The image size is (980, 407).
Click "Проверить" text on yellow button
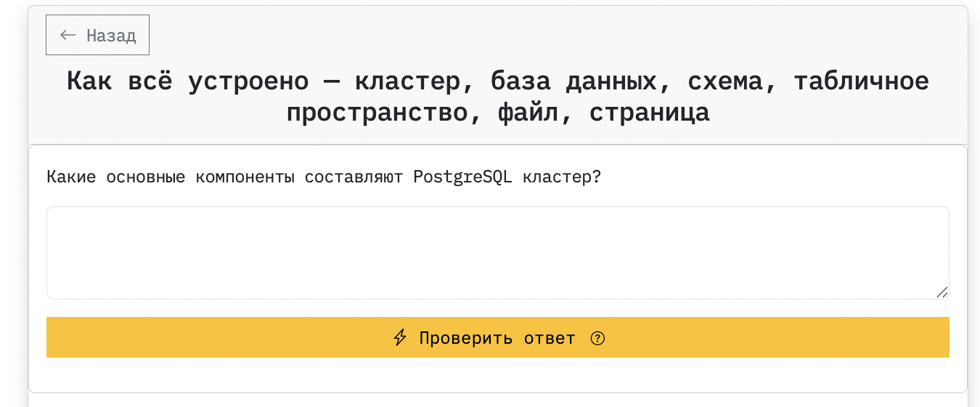(x=465, y=338)
